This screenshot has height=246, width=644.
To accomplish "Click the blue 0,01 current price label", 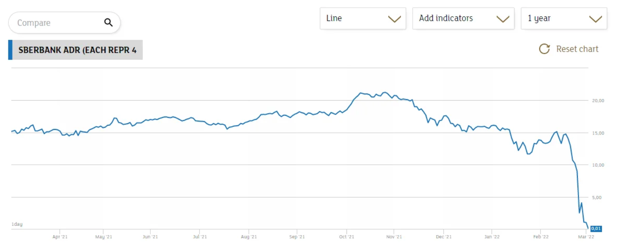I will tap(596, 228).
